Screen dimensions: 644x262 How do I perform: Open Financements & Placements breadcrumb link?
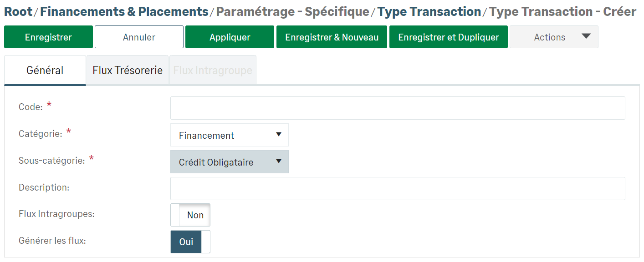click(124, 12)
